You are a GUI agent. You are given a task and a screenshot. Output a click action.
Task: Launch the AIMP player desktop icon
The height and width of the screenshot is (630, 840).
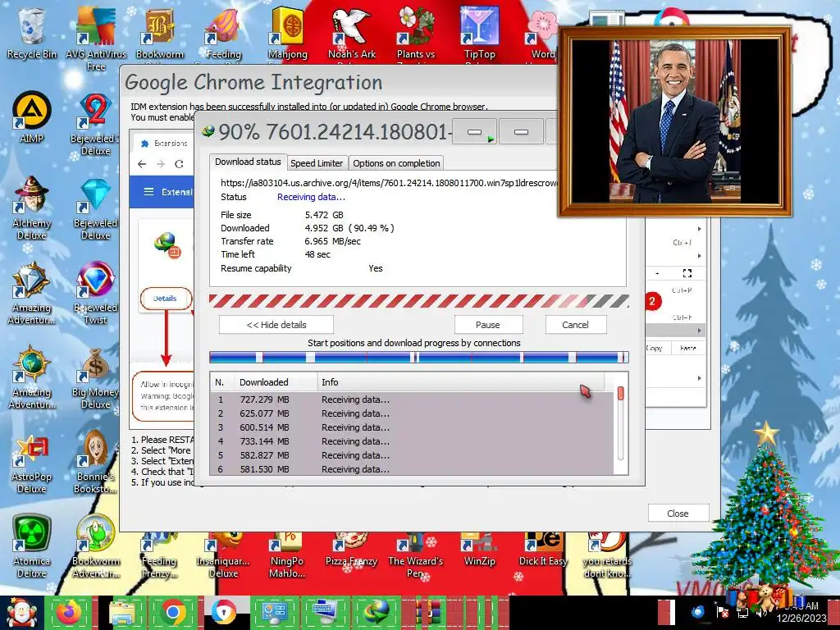coord(32,118)
